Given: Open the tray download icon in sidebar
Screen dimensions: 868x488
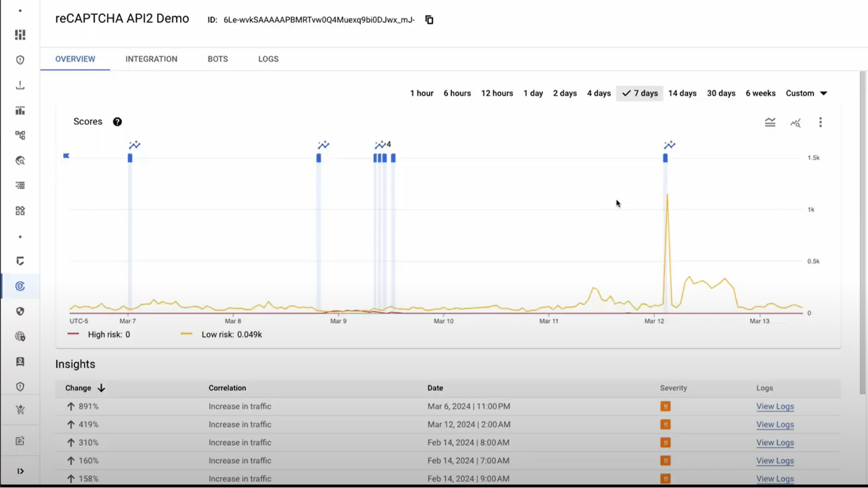Looking at the screenshot, I should click(x=20, y=85).
